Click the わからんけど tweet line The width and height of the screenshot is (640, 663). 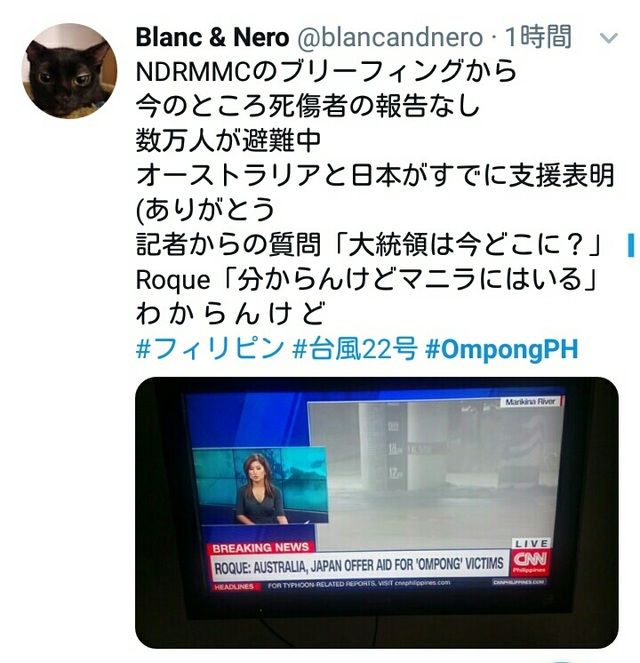point(230,314)
